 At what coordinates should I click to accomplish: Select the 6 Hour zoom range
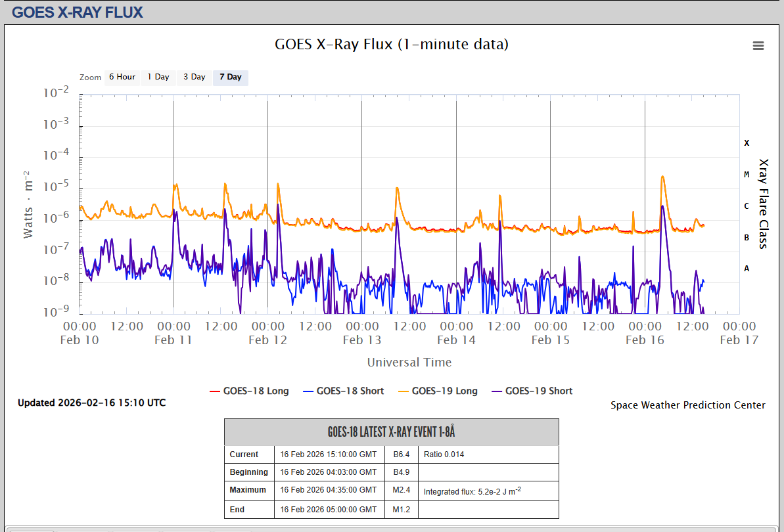click(122, 78)
